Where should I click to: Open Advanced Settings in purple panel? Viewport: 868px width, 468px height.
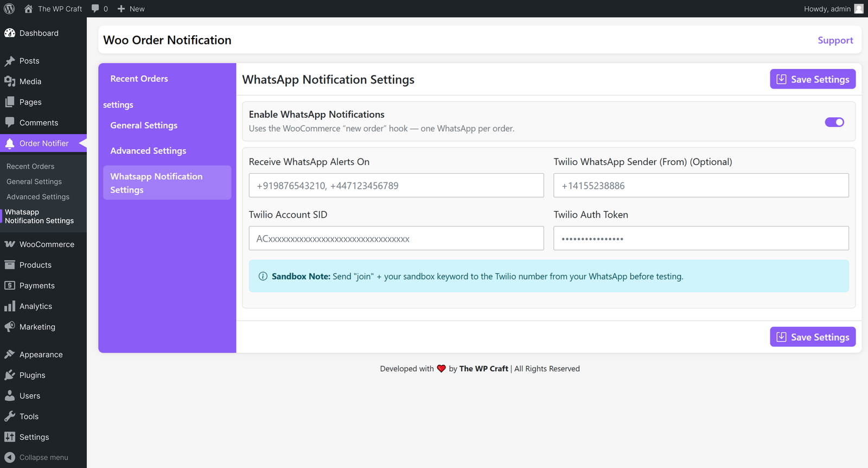click(148, 151)
